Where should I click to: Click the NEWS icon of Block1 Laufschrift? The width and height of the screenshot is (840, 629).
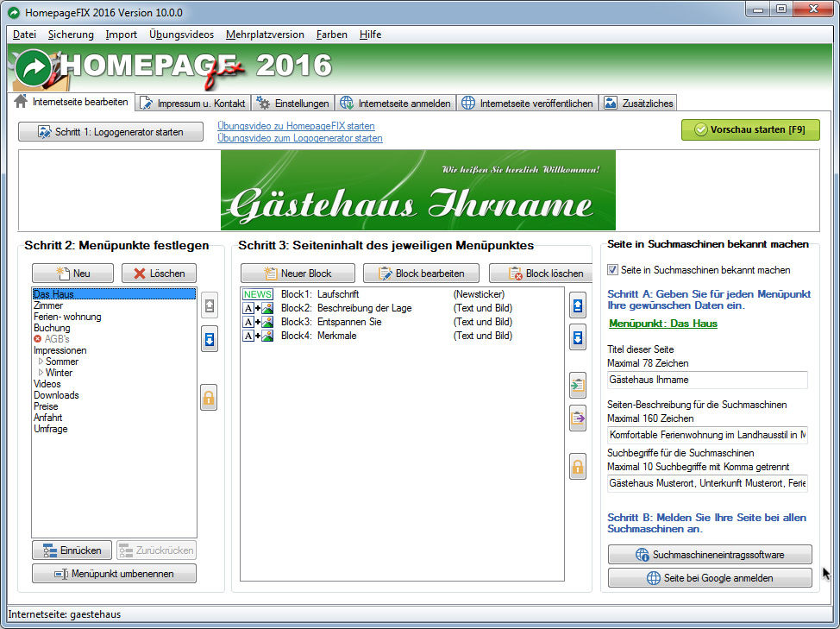coord(257,294)
